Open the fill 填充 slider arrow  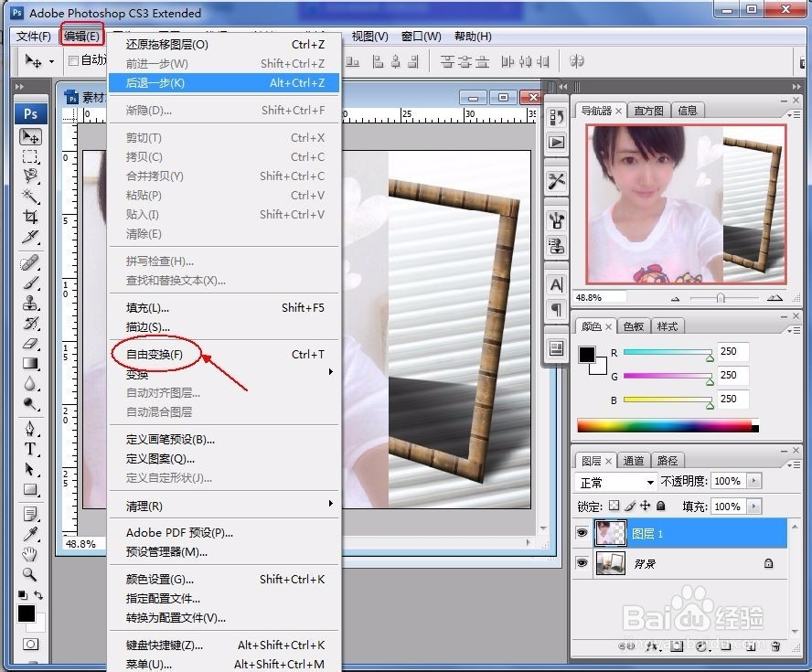(754, 507)
